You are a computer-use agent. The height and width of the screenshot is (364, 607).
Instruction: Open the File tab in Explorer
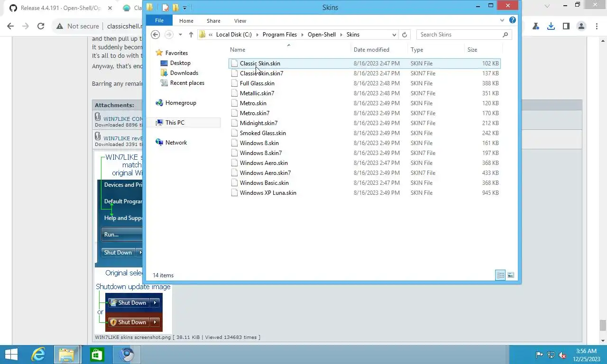pyautogui.click(x=159, y=20)
